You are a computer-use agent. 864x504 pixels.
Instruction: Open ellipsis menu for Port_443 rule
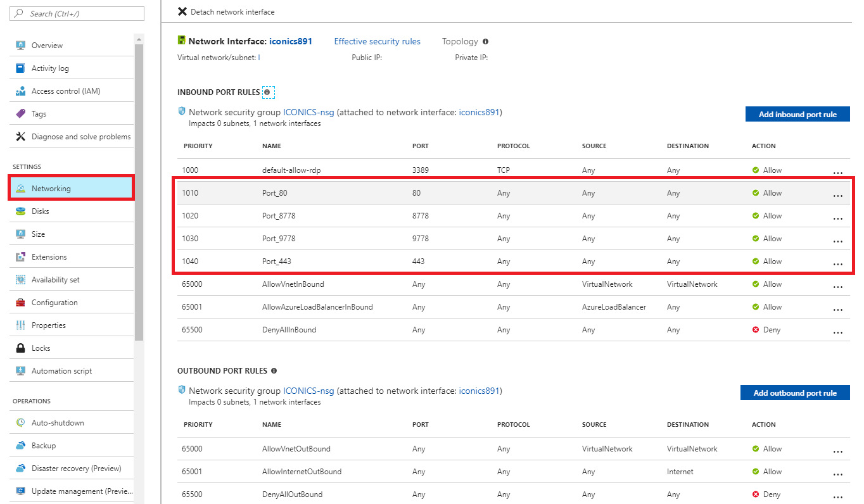(x=838, y=264)
